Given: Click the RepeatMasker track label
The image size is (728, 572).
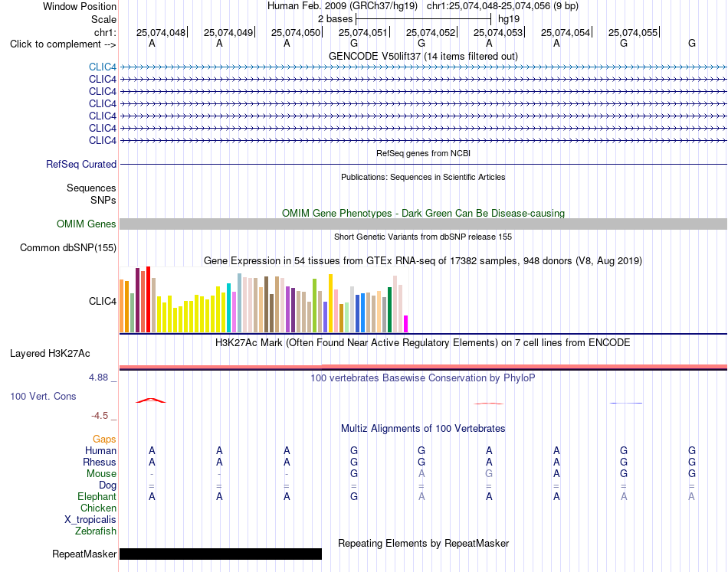Looking at the screenshot, I should (84, 554).
